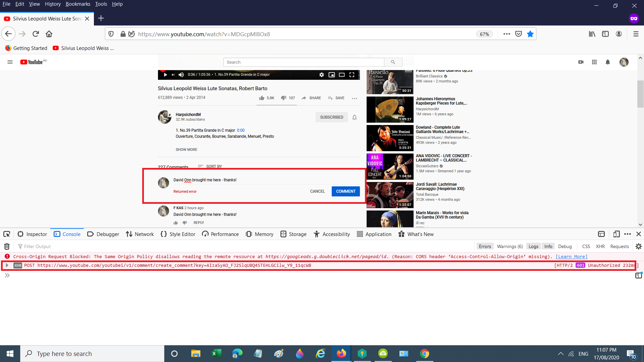This screenshot has height=362, width=644.
Task: Open Firefox account icon
Action: 619,34
